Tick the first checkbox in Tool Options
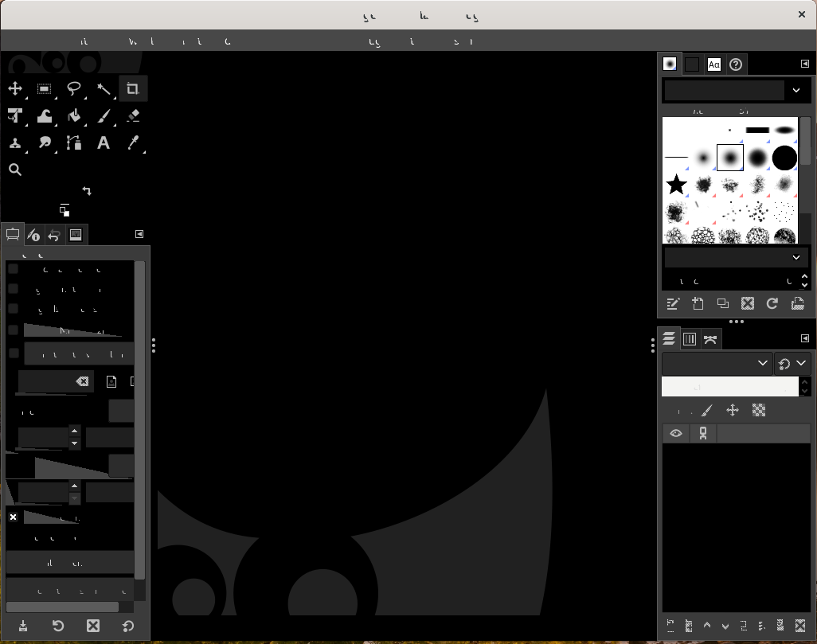The width and height of the screenshot is (817, 644). 14,269
